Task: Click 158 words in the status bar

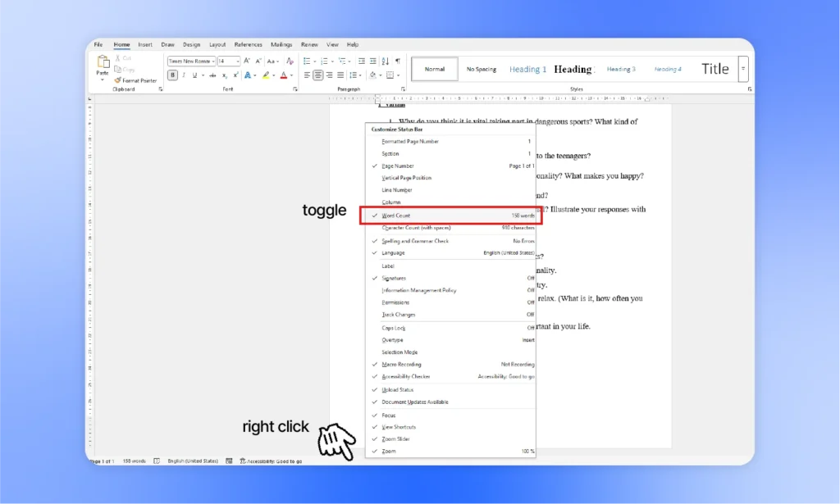Action: click(134, 461)
